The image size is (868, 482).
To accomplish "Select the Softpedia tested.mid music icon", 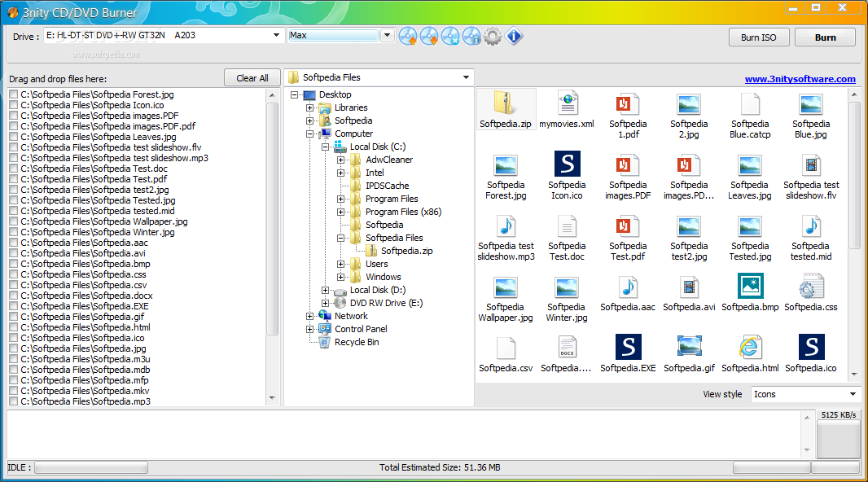I will click(811, 226).
